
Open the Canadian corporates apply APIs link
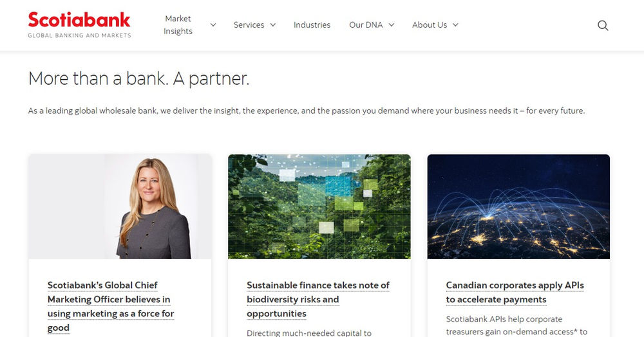515,292
